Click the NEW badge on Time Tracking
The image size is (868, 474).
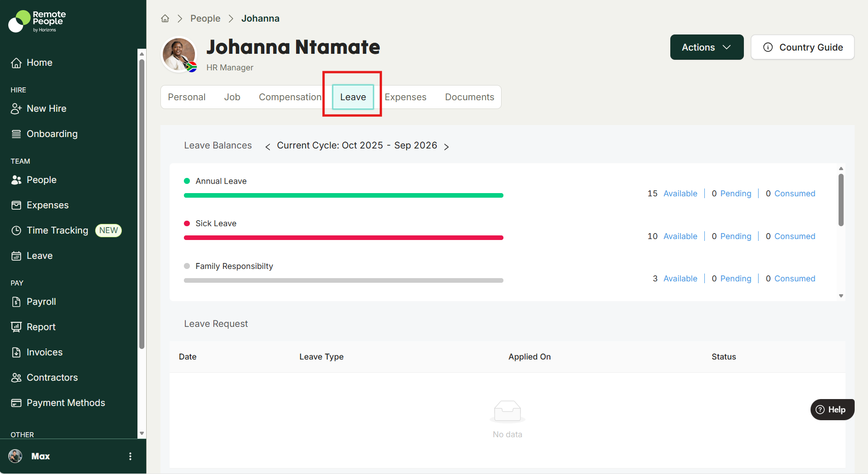click(x=108, y=230)
